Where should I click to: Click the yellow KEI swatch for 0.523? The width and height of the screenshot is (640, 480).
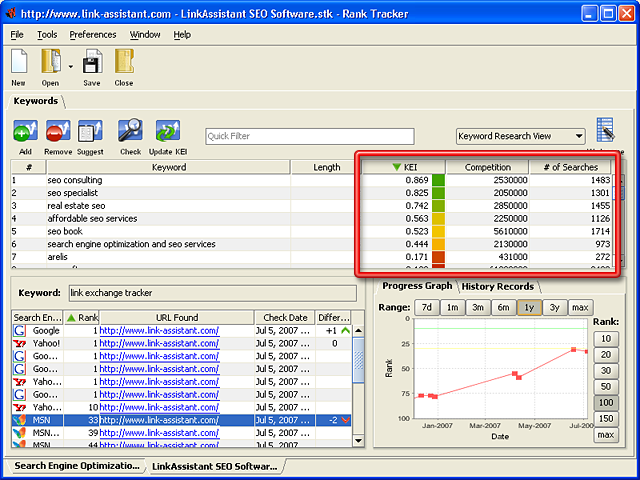(x=438, y=231)
